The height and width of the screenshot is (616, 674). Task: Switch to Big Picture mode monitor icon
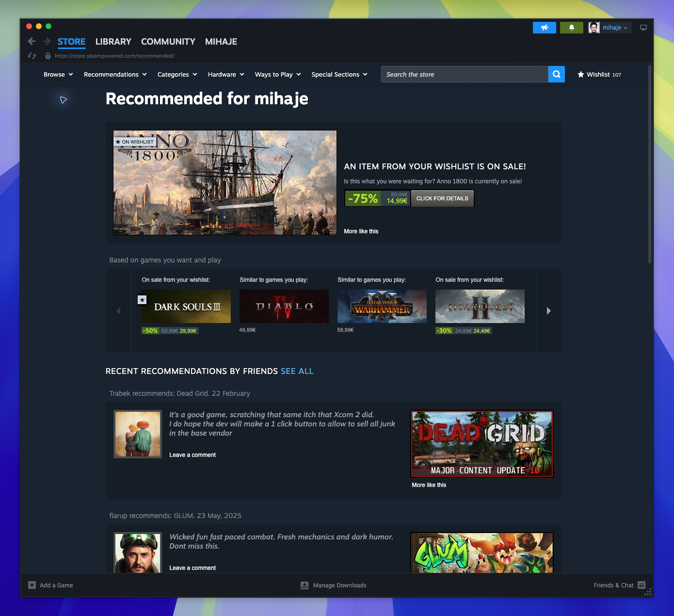643,28
